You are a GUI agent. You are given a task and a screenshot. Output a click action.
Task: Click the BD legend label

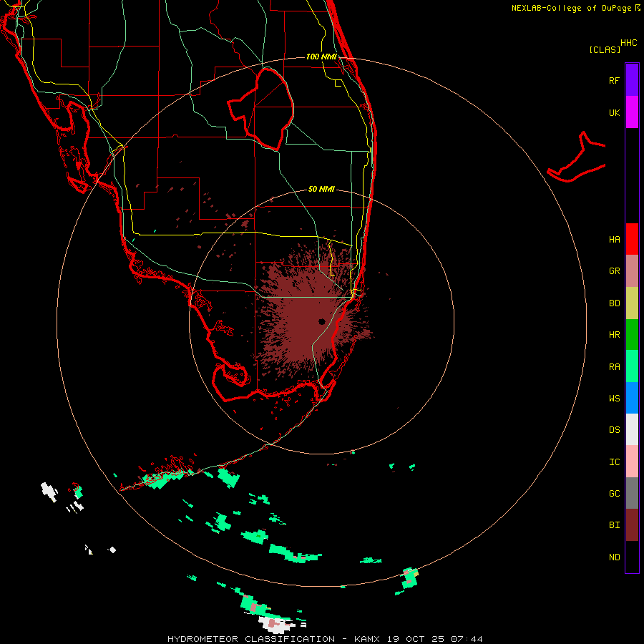[x=614, y=303]
